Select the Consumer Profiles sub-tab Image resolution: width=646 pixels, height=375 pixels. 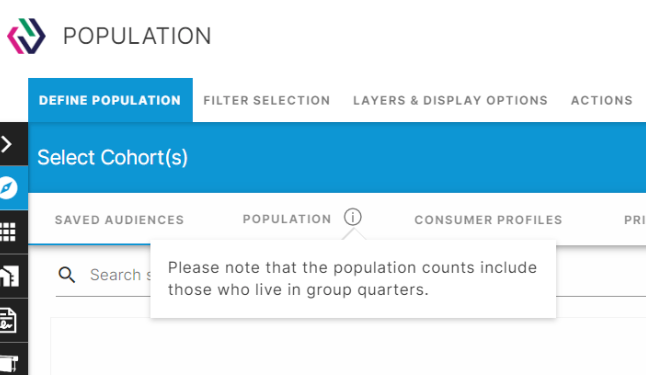[488, 220]
